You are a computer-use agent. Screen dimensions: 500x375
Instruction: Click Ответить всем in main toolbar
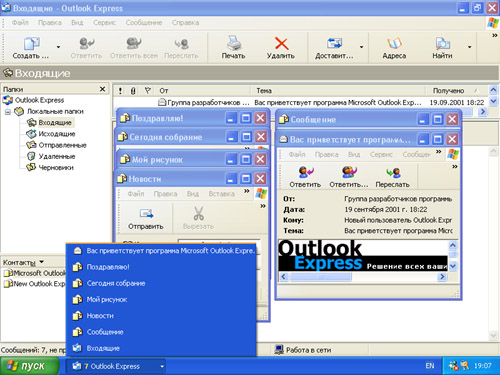[134, 44]
